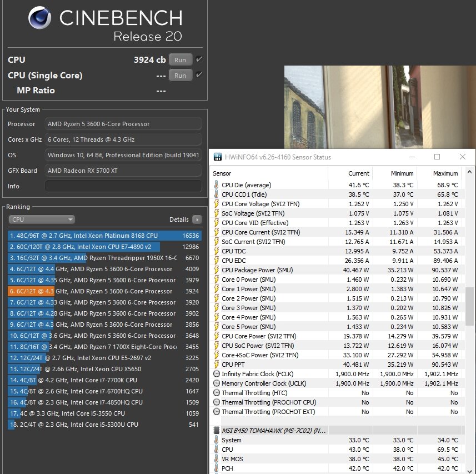Click the GFX Board field AMD Radeon RX 5700 XT
Viewport: 476px width, 474px height.
point(123,171)
